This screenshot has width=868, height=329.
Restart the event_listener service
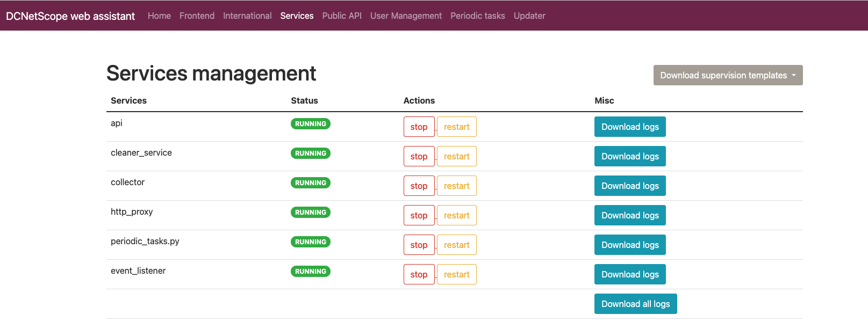(457, 274)
